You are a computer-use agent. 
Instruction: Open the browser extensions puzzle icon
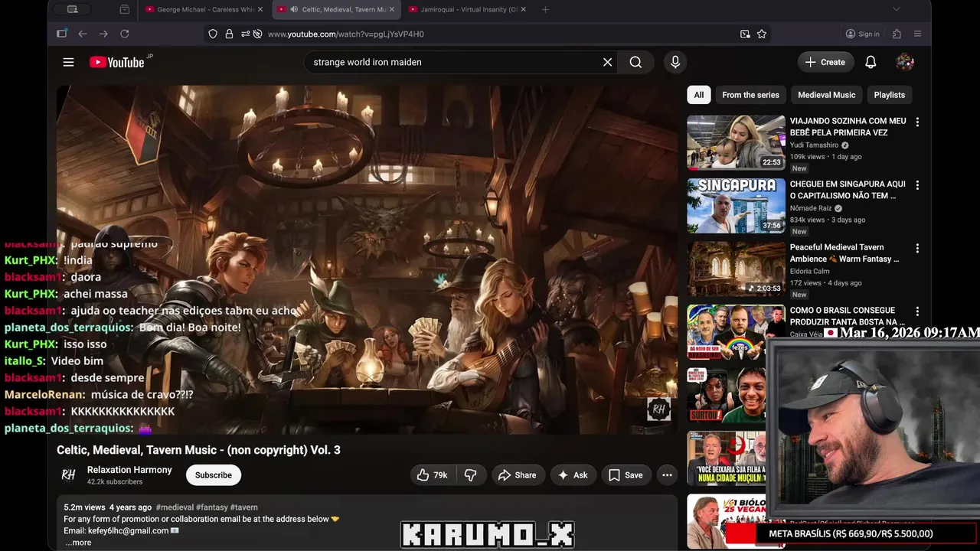tap(897, 34)
